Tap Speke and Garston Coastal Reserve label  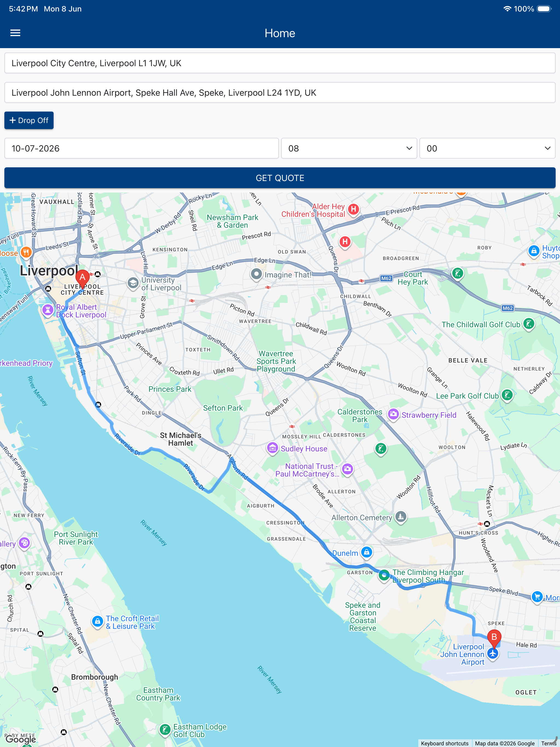click(x=363, y=617)
